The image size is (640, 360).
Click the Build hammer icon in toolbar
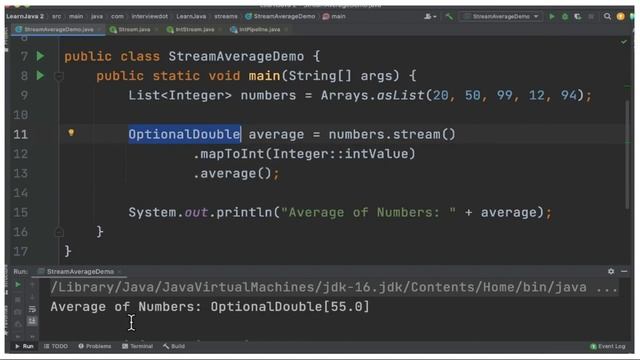coord(449,17)
